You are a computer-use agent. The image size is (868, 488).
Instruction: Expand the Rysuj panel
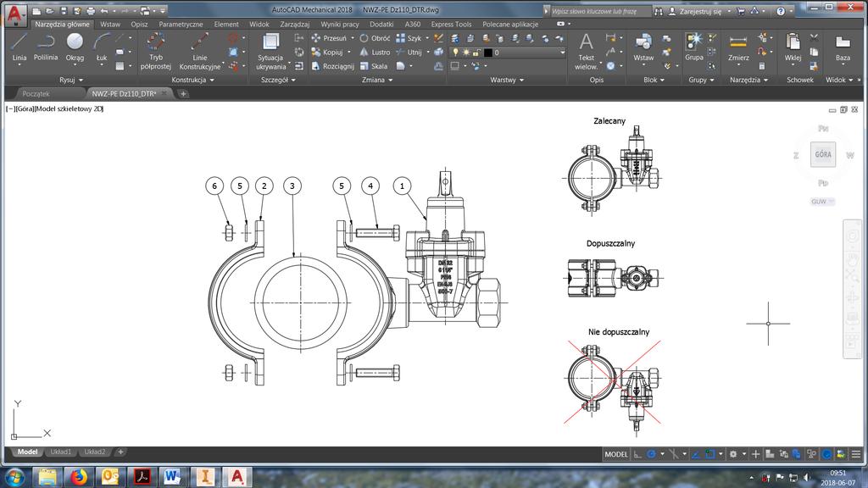pyautogui.click(x=71, y=80)
